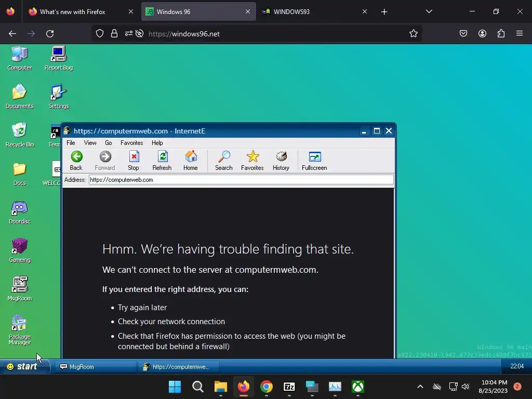Screen dimensions: 532x399
Task: Launch the Package Manager shortcut
Action: tap(20, 330)
